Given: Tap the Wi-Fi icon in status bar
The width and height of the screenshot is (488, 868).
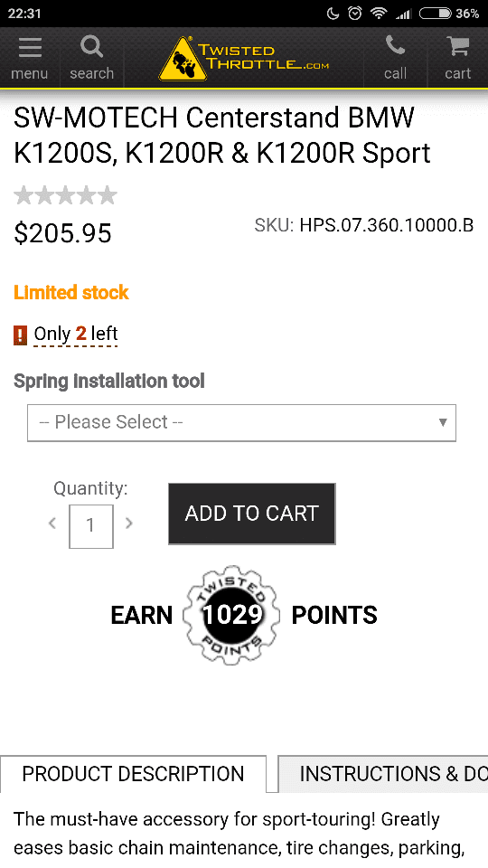Looking at the screenshot, I should [379, 14].
